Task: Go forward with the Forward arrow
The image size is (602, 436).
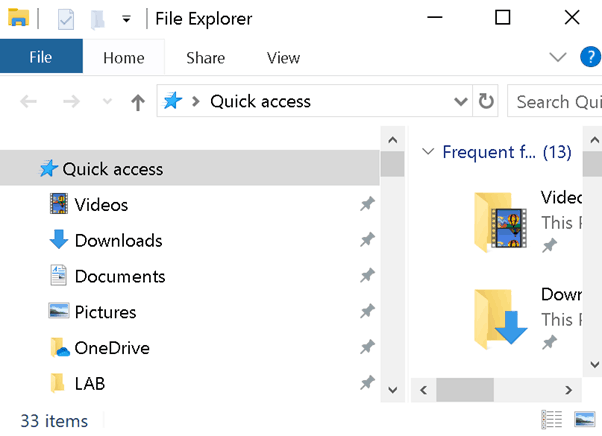Action: (71, 102)
